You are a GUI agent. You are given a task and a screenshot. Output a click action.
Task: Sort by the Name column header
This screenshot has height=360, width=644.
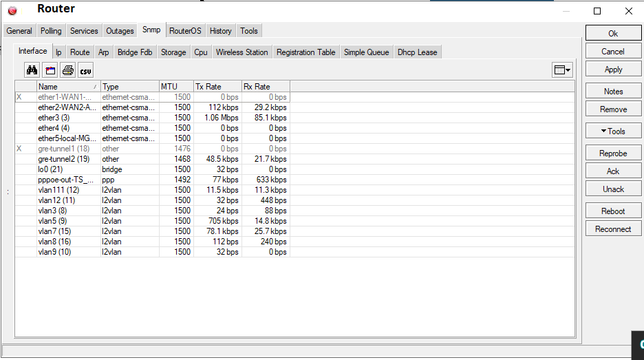[x=68, y=86]
